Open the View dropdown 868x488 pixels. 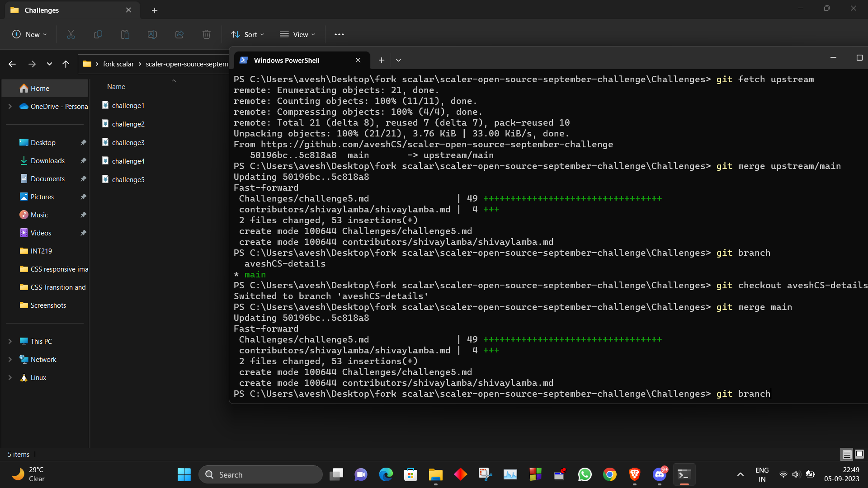tap(297, 34)
